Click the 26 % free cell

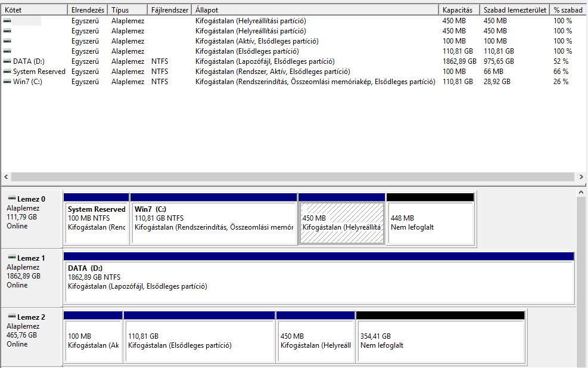point(561,82)
